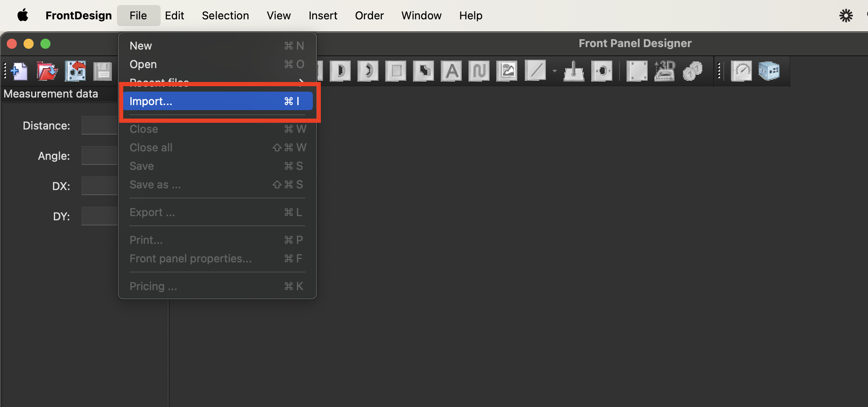This screenshot has height=407, width=868.
Task: Open the dropdown arrow beside the line tool
Action: point(555,71)
